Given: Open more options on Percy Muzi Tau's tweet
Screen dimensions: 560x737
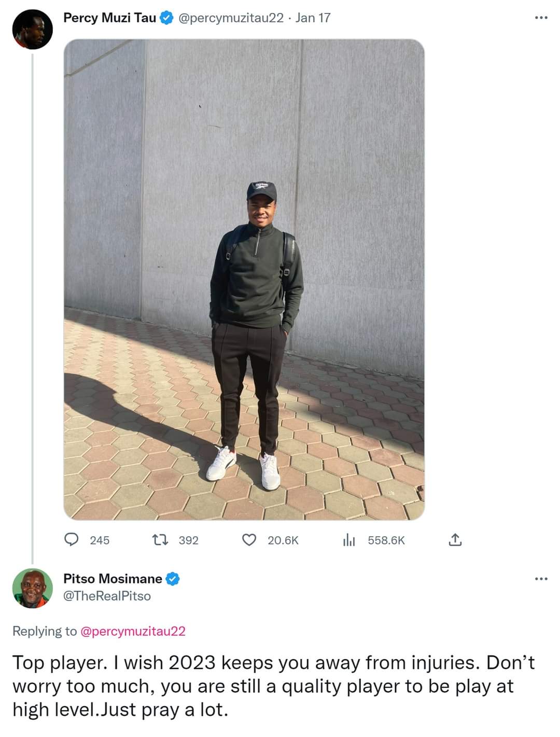Looking at the screenshot, I should [541, 18].
